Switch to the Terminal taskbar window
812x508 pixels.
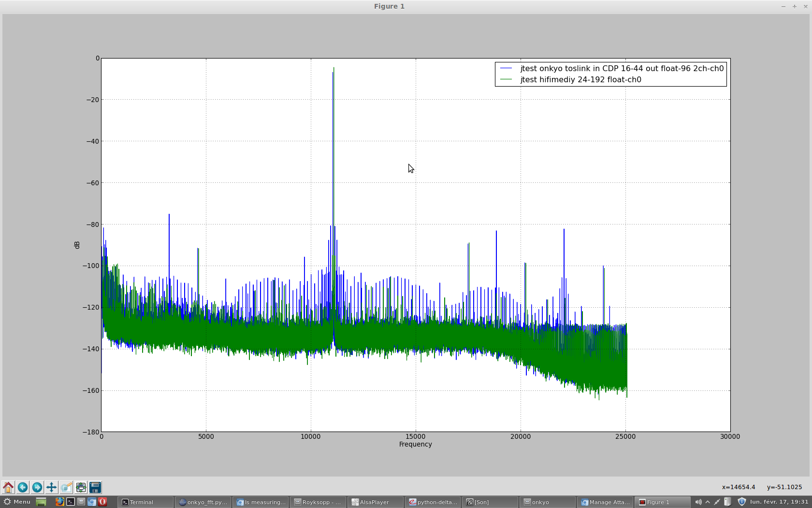[x=145, y=502]
